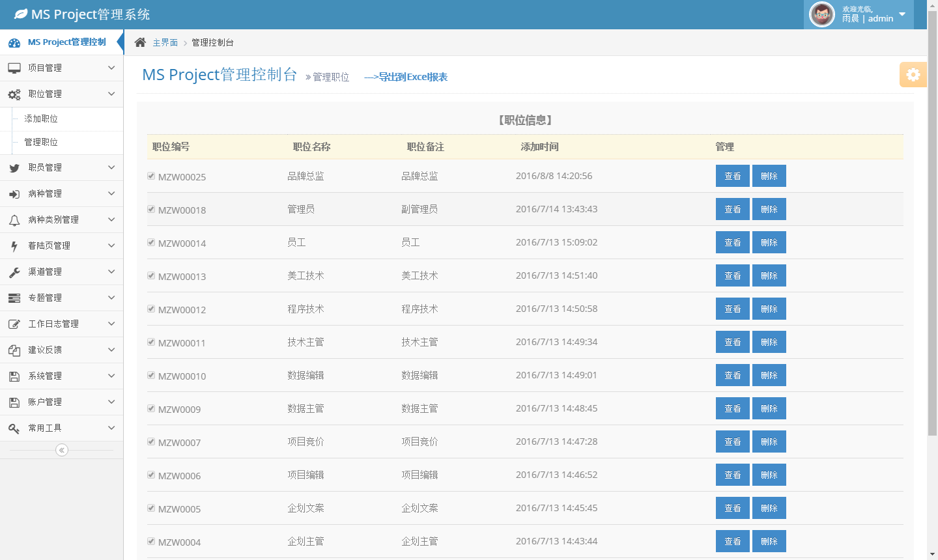The height and width of the screenshot is (560, 938).
Task: Open the admin user dropdown arrow
Action: (x=902, y=14)
